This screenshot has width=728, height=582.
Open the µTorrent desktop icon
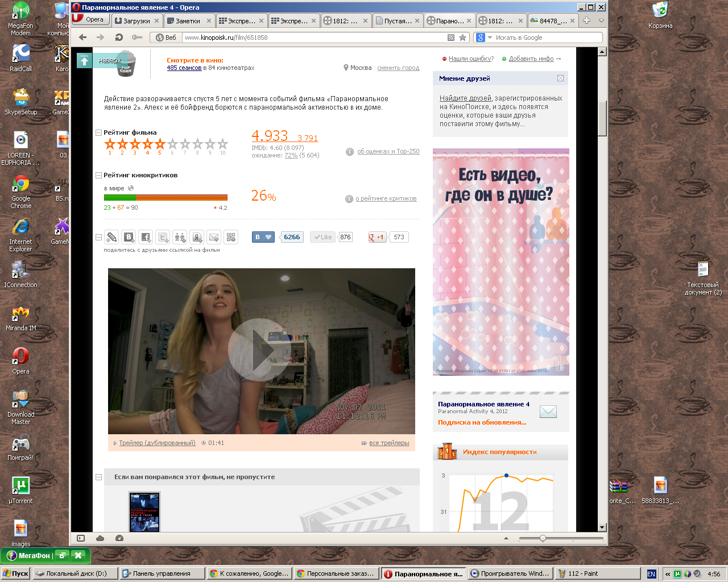coord(21,490)
